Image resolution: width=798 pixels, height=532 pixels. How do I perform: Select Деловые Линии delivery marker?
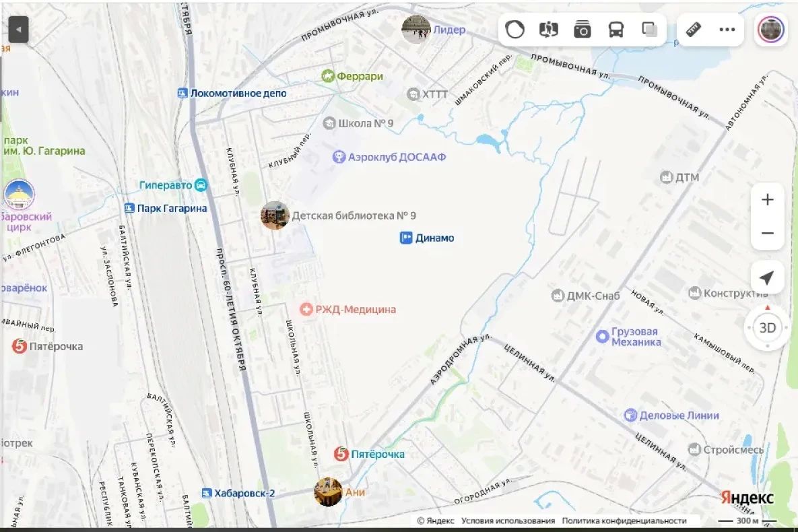tap(630, 415)
